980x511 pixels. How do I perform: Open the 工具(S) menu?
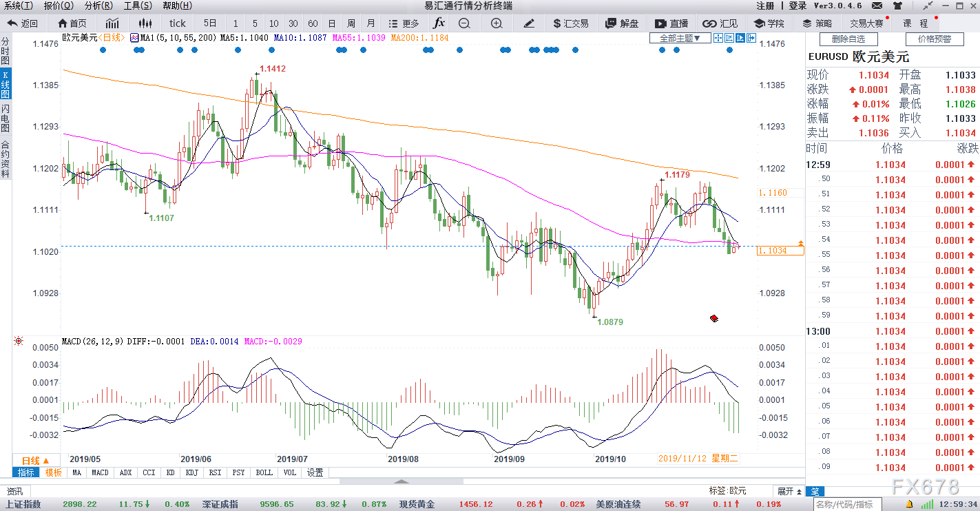pos(138,6)
